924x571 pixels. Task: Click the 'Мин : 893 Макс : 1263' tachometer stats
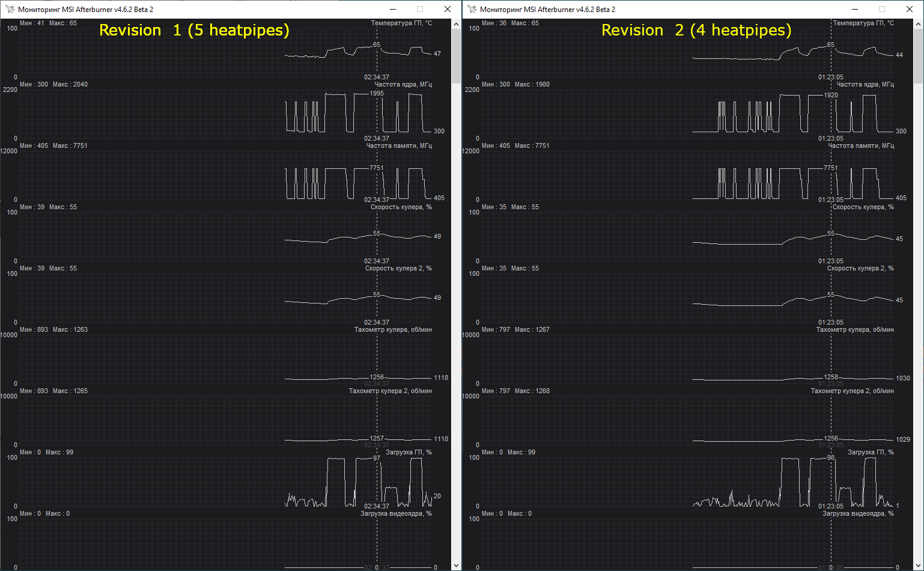pos(53,329)
